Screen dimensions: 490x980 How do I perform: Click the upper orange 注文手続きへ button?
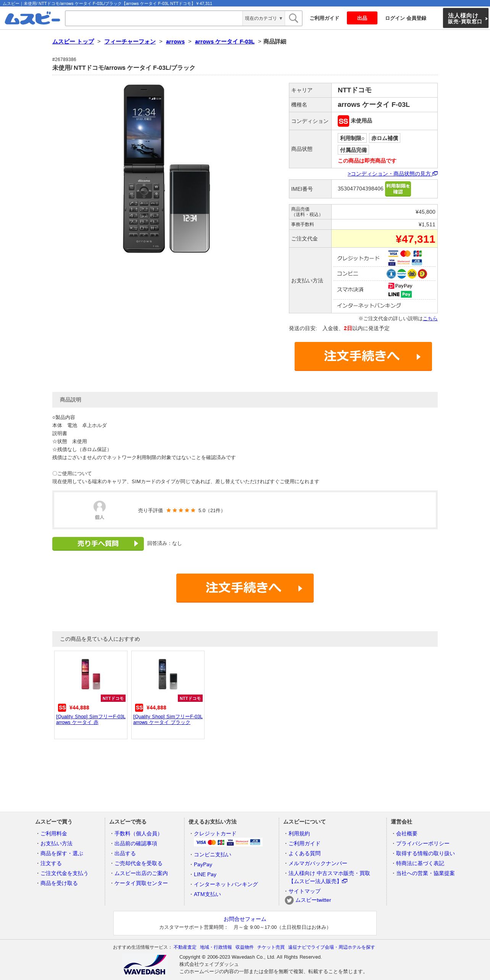(x=363, y=356)
